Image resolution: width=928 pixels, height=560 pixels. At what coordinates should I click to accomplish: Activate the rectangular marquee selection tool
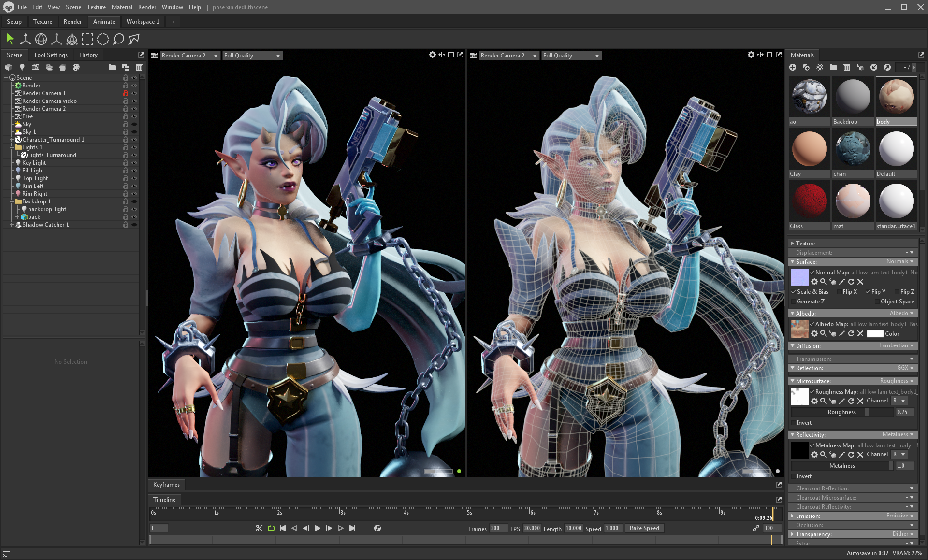pos(87,39)
